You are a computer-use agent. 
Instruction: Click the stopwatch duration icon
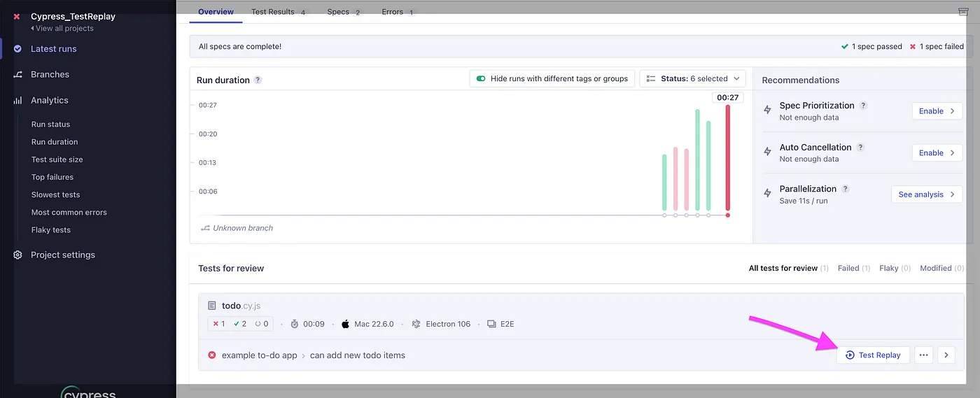[x=295, y=324]
